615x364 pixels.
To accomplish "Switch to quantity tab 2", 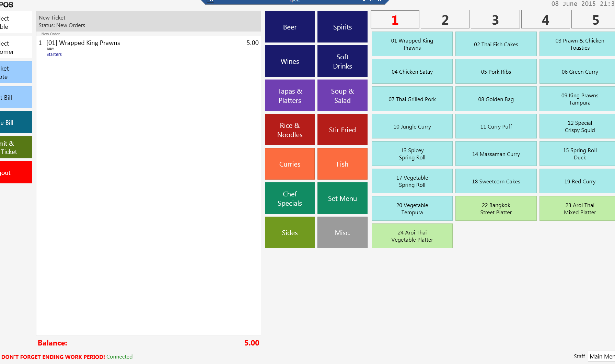I will click(445, 20).
